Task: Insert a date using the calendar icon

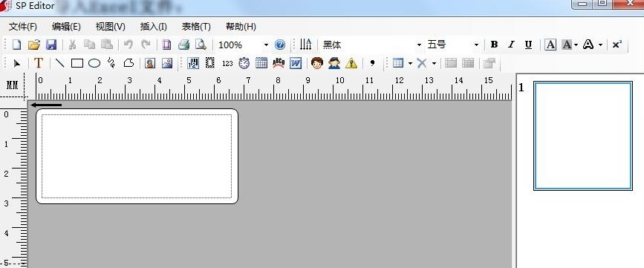Action: click(x=261, y=63)
